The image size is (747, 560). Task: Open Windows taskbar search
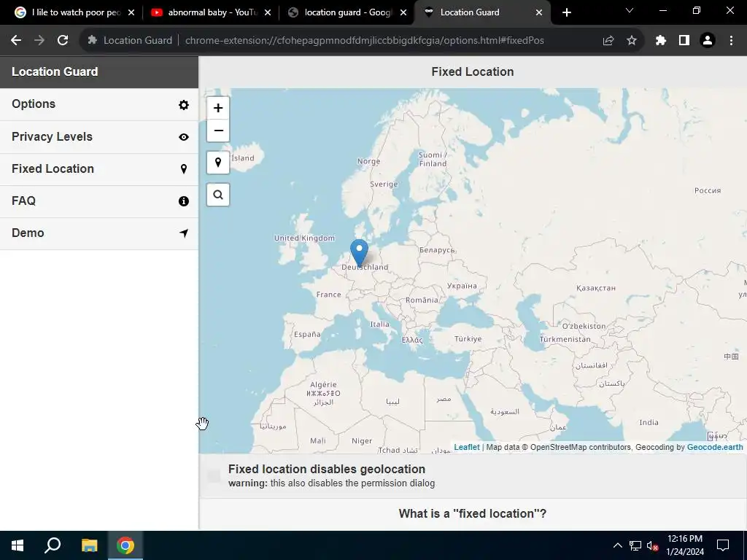[53, 545]
